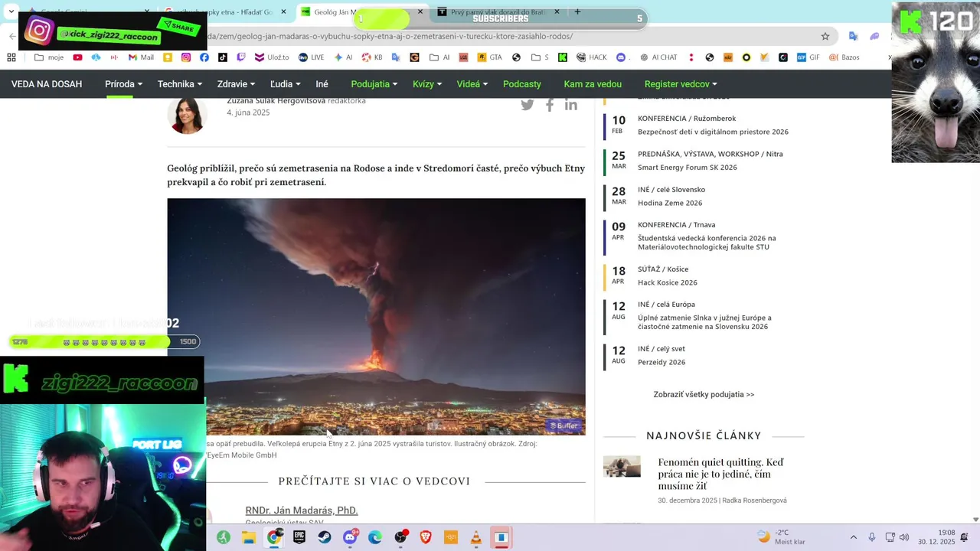Share the article on Facebook
The image size is (980, 551).
[550, 105]
